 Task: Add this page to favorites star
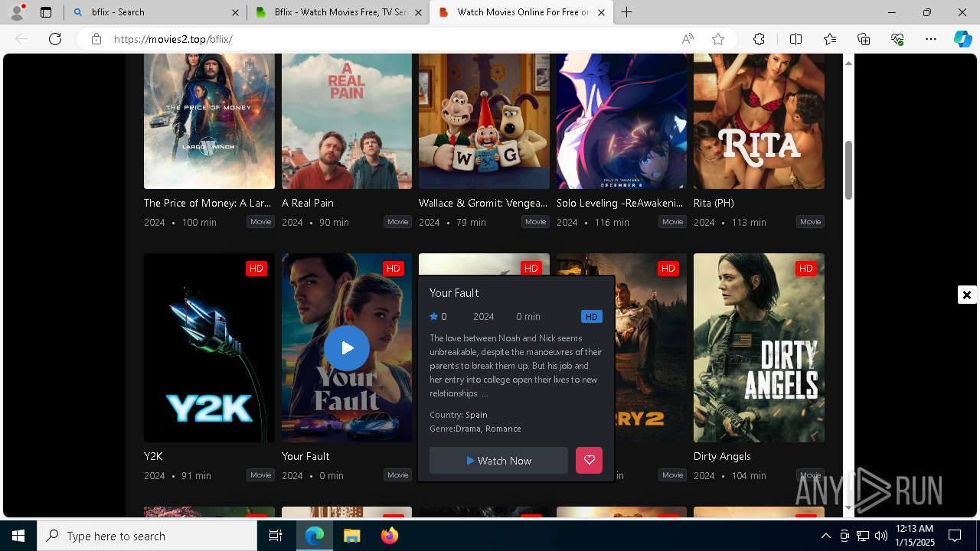coord(718,39)
